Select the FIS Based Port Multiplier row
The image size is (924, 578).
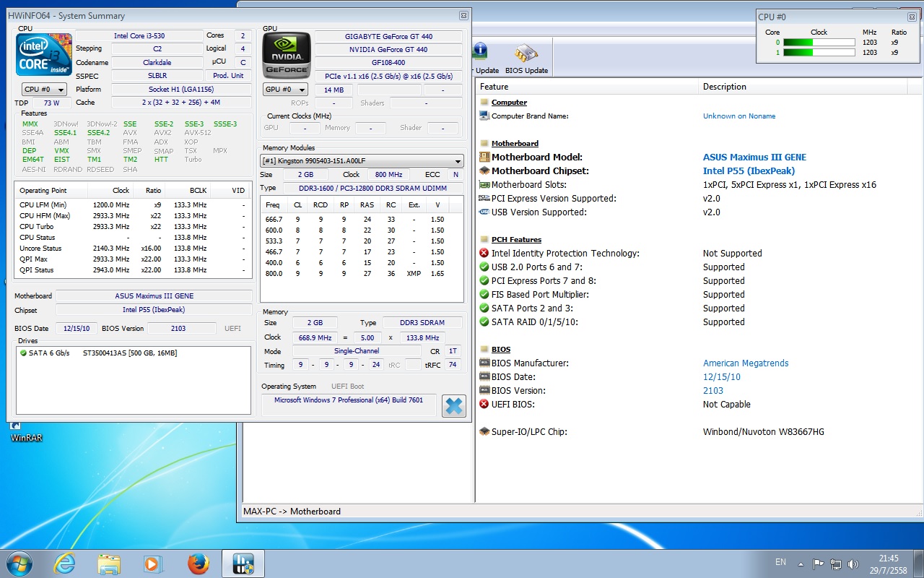pos(699,295)
